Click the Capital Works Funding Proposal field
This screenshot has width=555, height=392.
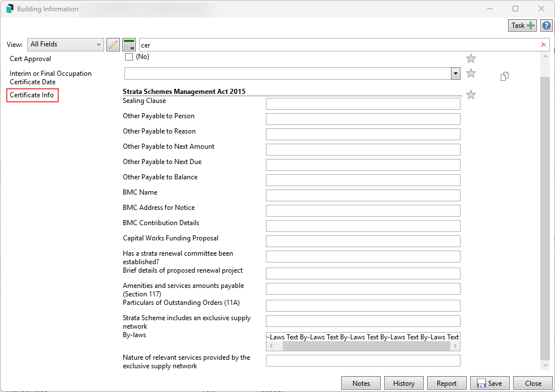point(363,241)
